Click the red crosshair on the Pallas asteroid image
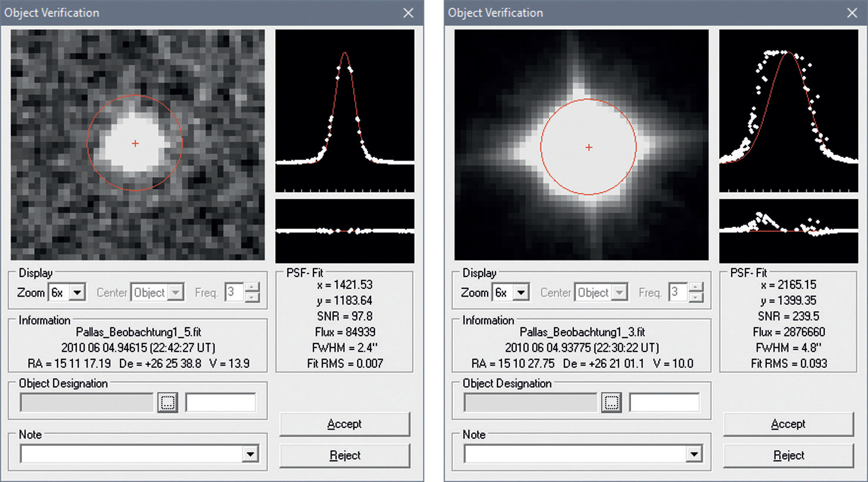The width and height of the screenshot is (868, 482). pos(135,143)
